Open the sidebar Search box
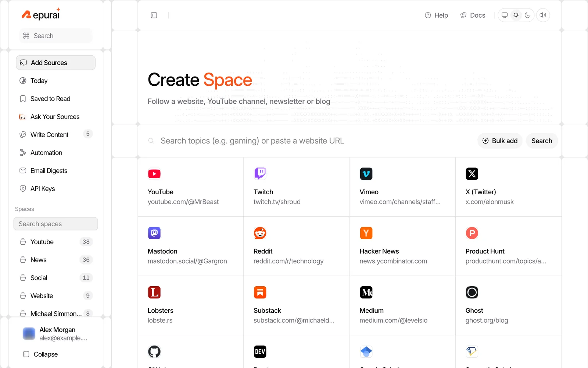 (55, 36)
